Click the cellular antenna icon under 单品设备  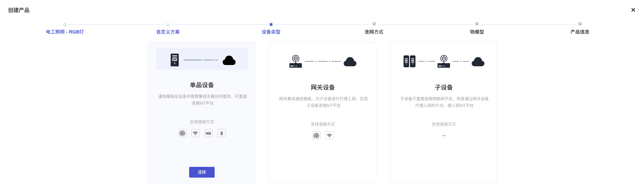pos(182,133)
